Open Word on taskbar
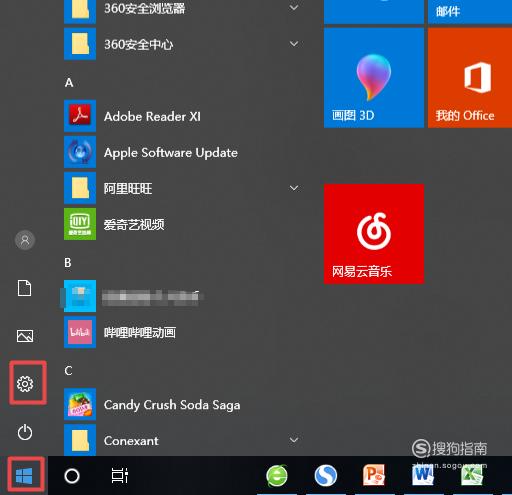 point(423,476)
